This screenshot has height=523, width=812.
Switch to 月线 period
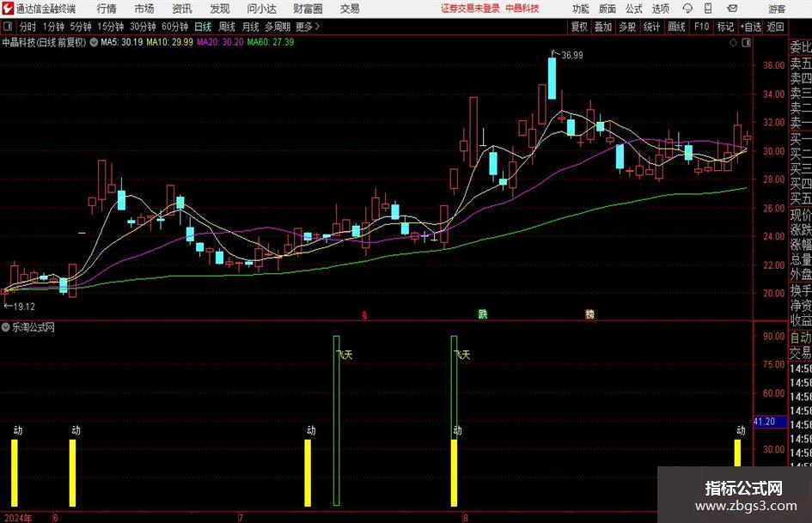pos(251,27)
